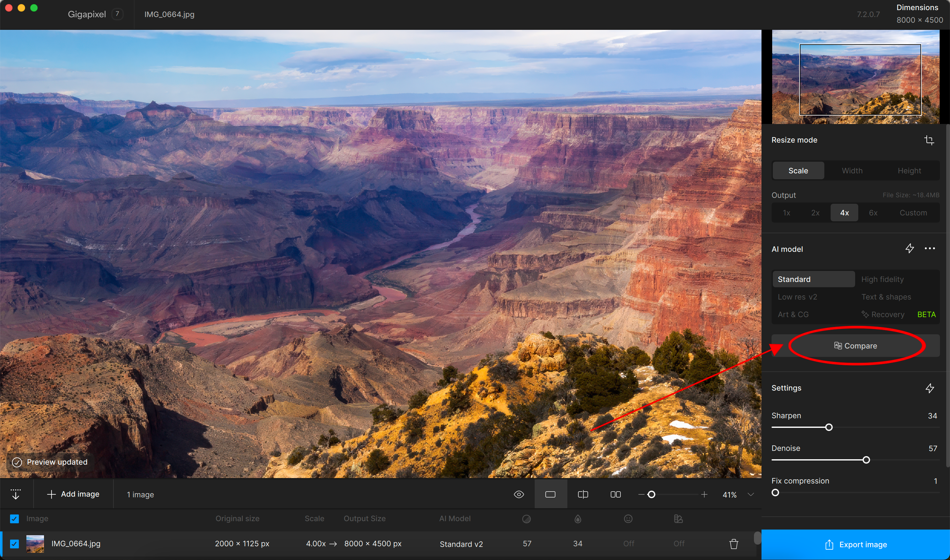Screen dimensions: 950x560
Task: Click the Sharpen value 34
Action: (x=932, y=416)
